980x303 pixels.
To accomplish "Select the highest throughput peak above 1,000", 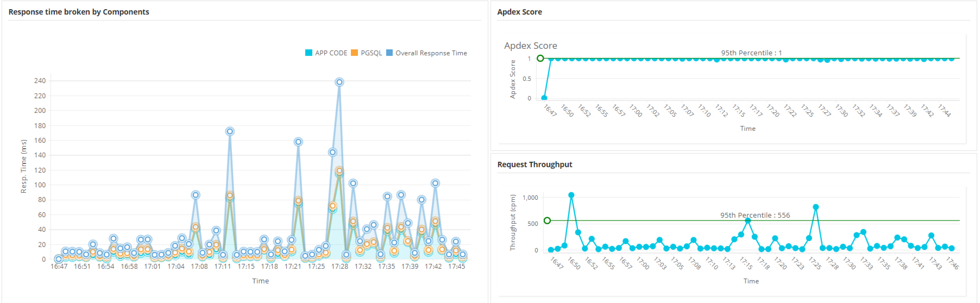I will point(571,195).
